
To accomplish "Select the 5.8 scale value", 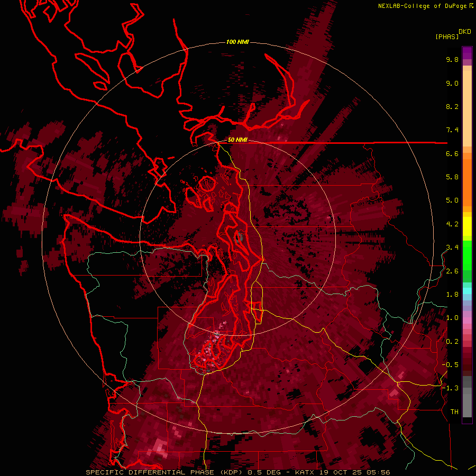I will pyautogui.click(x=452, y=177).
